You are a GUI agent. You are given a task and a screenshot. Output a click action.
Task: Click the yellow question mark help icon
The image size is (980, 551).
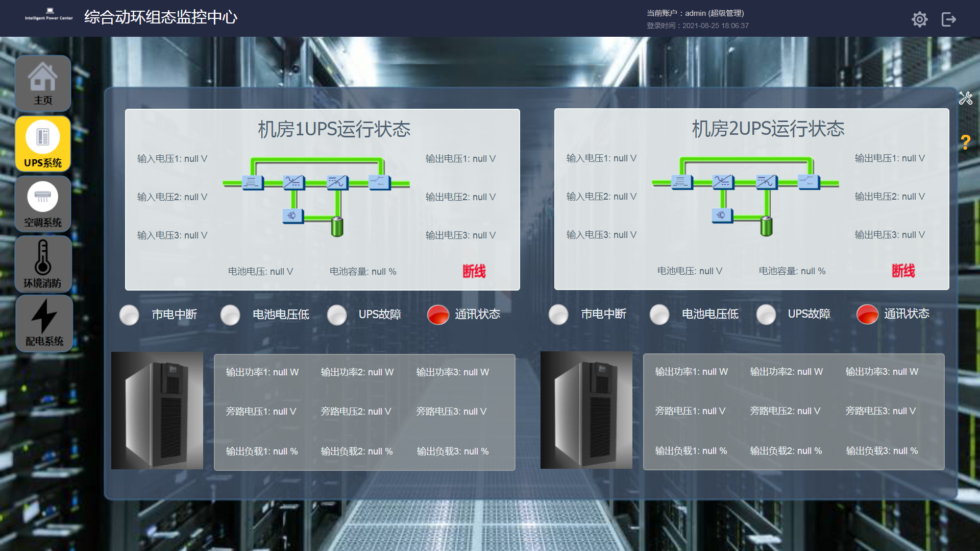pos(965,142)
